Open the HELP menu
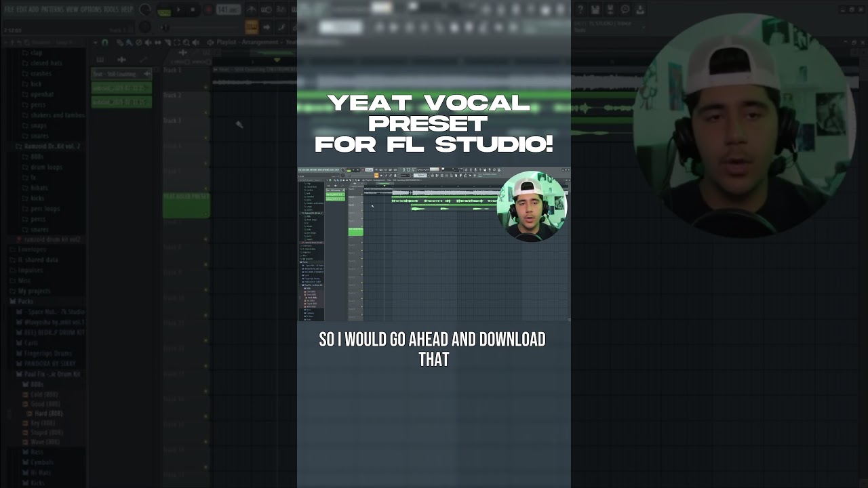 [x=127, y=9]
